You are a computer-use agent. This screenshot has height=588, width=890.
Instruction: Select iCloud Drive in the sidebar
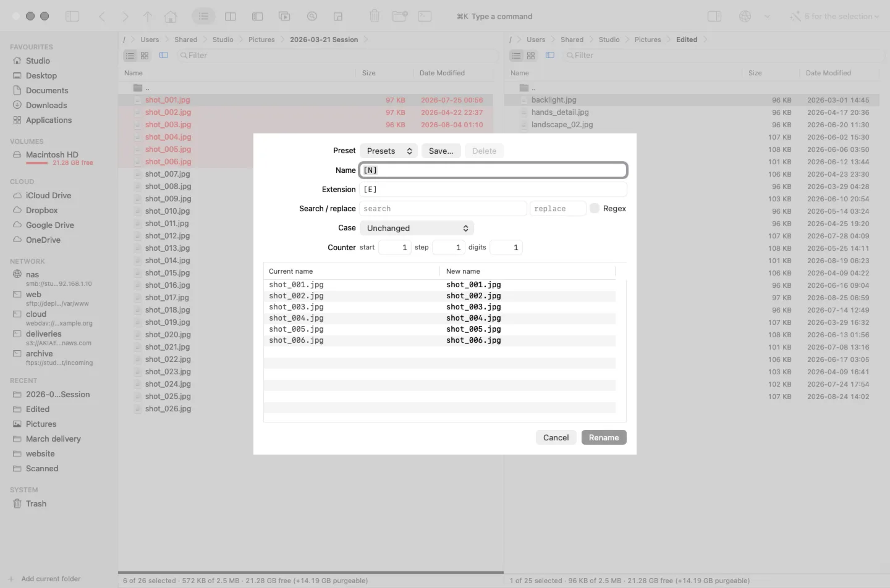[x=48, y=196]
